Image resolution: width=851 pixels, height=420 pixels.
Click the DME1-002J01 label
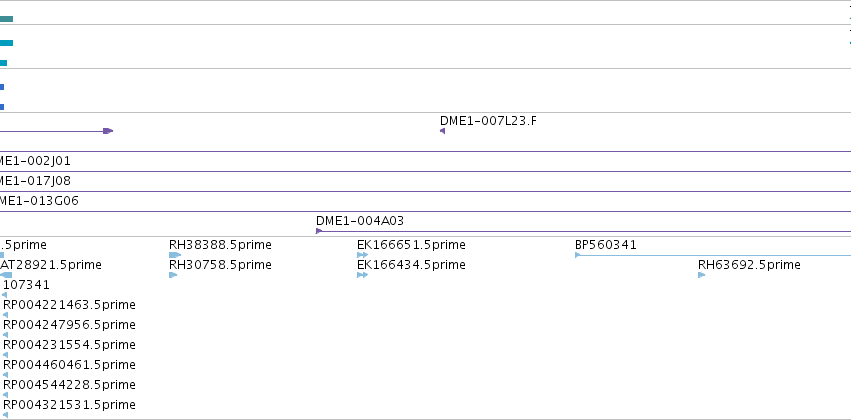[35, 161]
